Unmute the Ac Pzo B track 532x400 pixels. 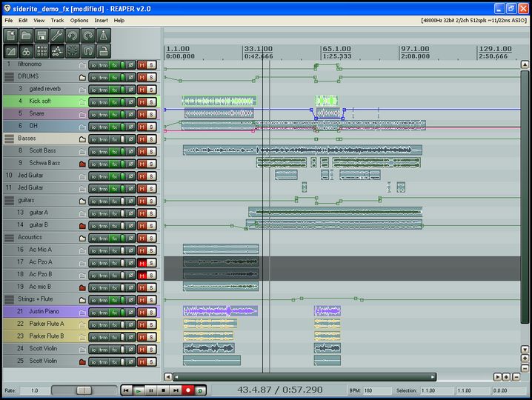142,276
